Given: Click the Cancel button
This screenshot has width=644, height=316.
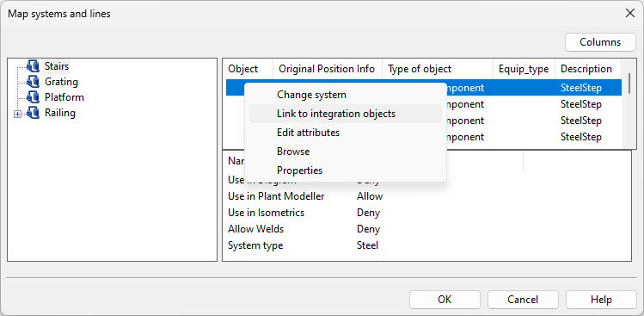Looking at the screenshot, I should click(523, 300).
